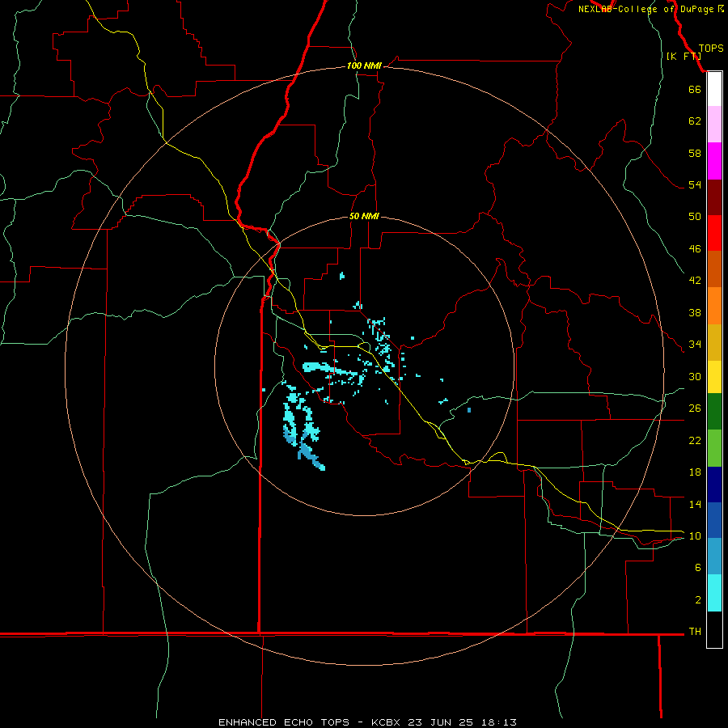Click the TH legend label
Image resolution: width=728 pixels, height=728 pixels.
point(695,632)
